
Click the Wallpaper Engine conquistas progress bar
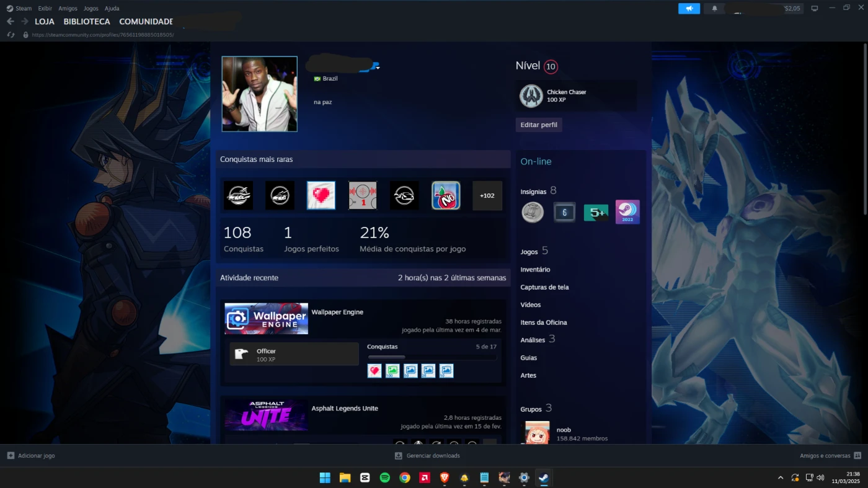click(432, 357)
